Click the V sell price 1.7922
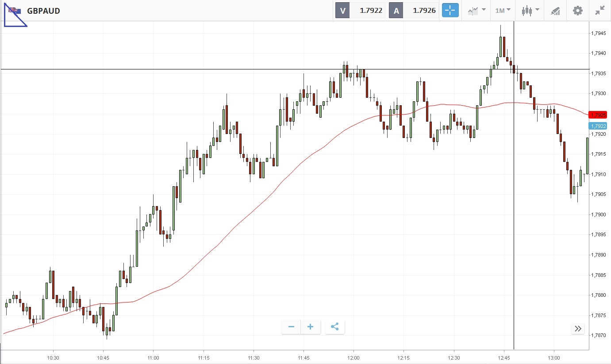Screen dimensions: 611x364 pos(371,11)
